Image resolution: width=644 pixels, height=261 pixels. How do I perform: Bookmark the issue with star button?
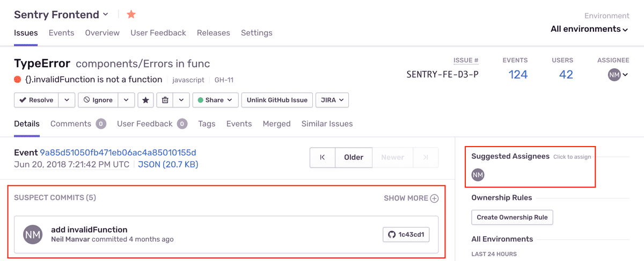tap(145, 100)
